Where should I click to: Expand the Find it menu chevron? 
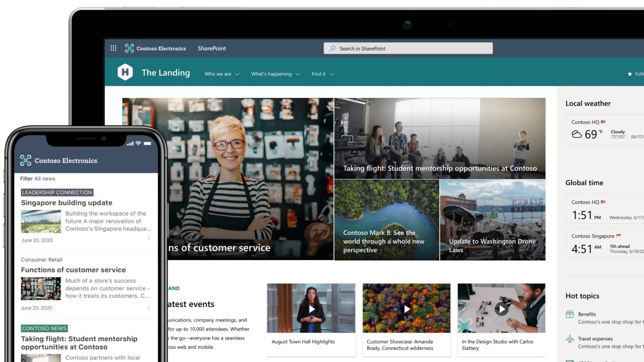(x=332, y=74)
